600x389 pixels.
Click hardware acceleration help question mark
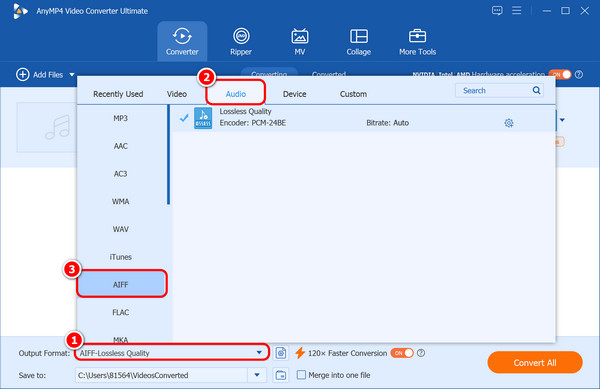[x=579, y=75]
